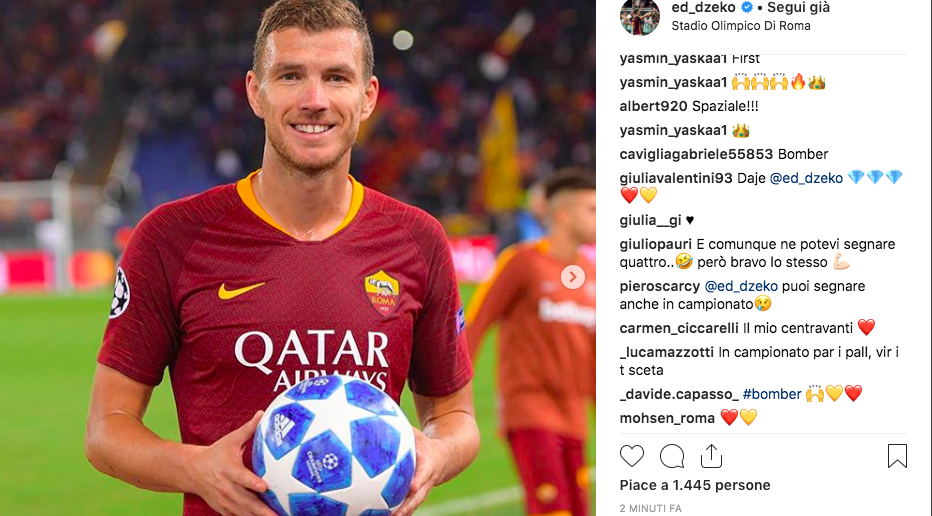
Task: Open the ed_dzeko username in the header
Action: click(x=704, y=8)
